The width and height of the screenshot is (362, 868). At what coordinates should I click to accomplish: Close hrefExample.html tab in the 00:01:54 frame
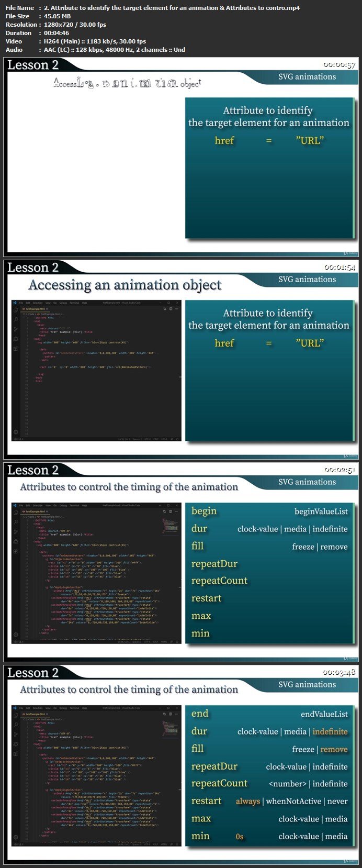(x=47, y=309)
